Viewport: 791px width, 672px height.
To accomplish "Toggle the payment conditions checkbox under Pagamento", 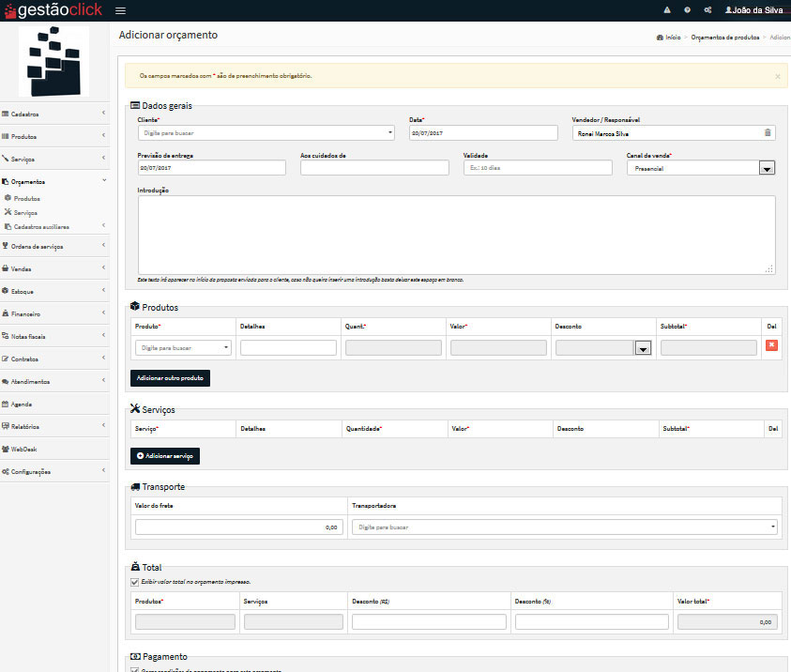I will coord(134,670).
